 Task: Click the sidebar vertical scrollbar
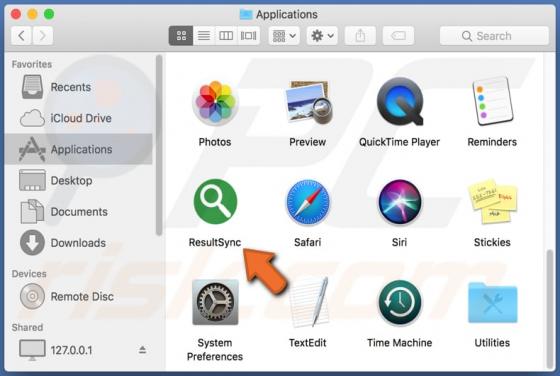coord(159,145)
